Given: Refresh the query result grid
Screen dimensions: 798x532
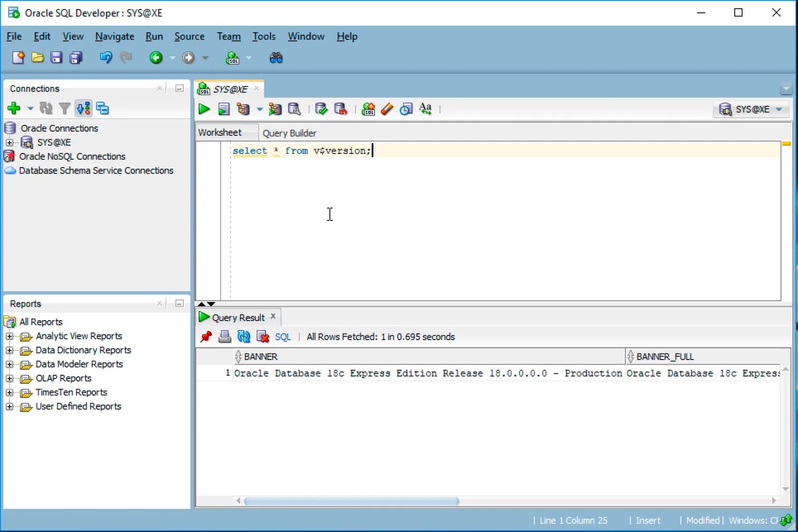Looking at the screenshot, I should click(x=244, y=337).
